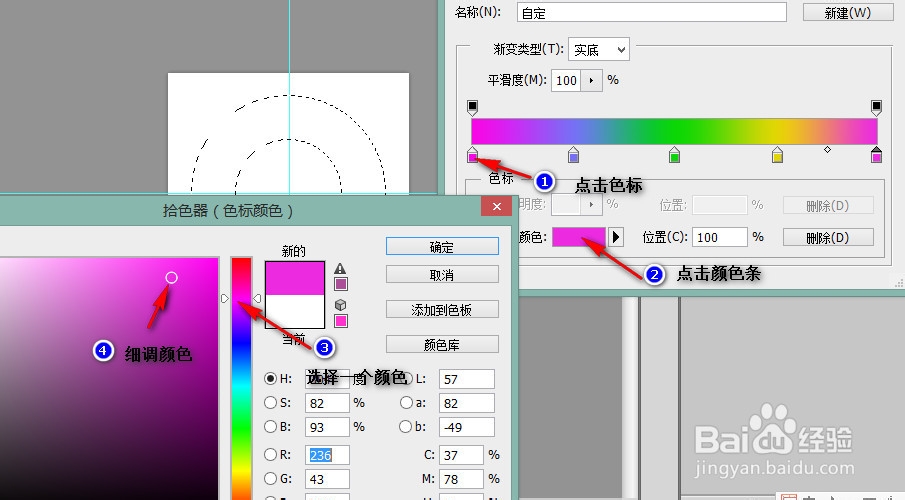Open the disabled opacity flyout arrow
Image resolution: width=905 pixels, height=500 pixels.
pos(591,204)
